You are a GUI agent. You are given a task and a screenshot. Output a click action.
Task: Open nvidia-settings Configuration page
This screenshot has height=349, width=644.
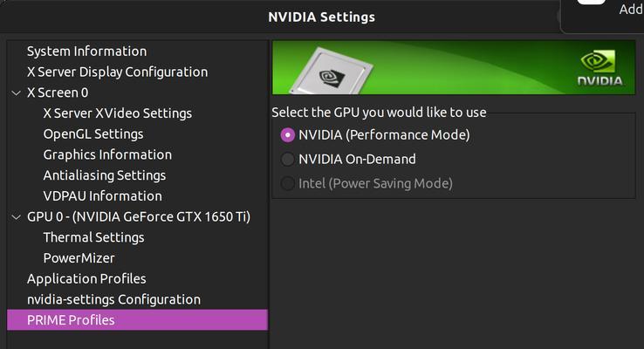coord(113,299)
